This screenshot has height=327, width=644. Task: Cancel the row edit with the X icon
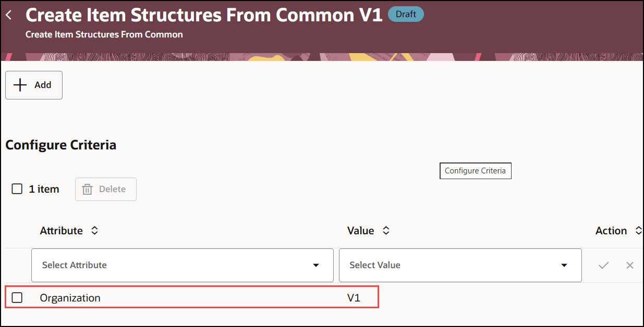coord(629,265)
